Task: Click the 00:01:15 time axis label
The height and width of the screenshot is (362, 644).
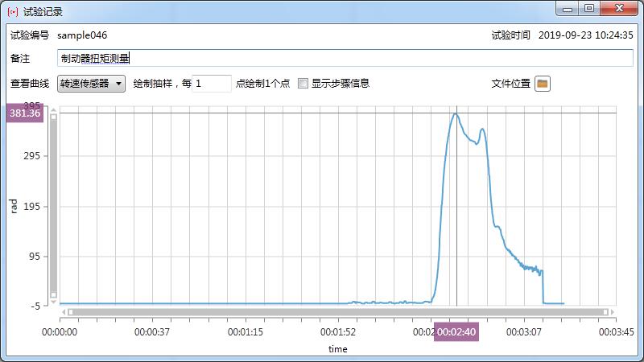Action: pos(246,332)
